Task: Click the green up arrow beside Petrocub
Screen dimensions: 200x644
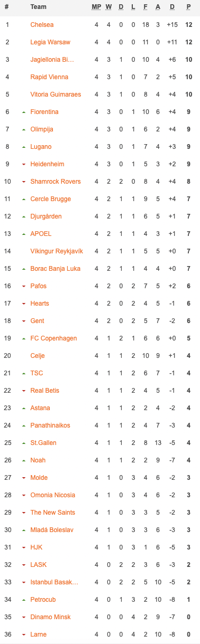Action: coord(23,600)
